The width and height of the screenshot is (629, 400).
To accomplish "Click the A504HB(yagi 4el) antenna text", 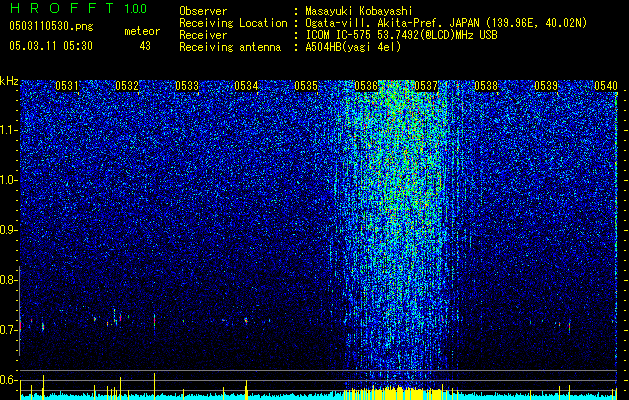I will click(x=353, y=47).
